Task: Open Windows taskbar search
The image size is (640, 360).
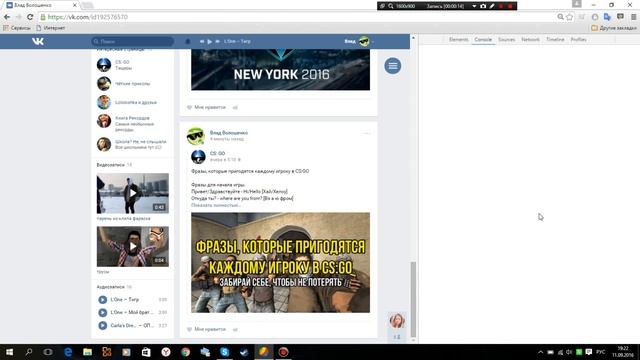Action: click(x=29, y=352)
